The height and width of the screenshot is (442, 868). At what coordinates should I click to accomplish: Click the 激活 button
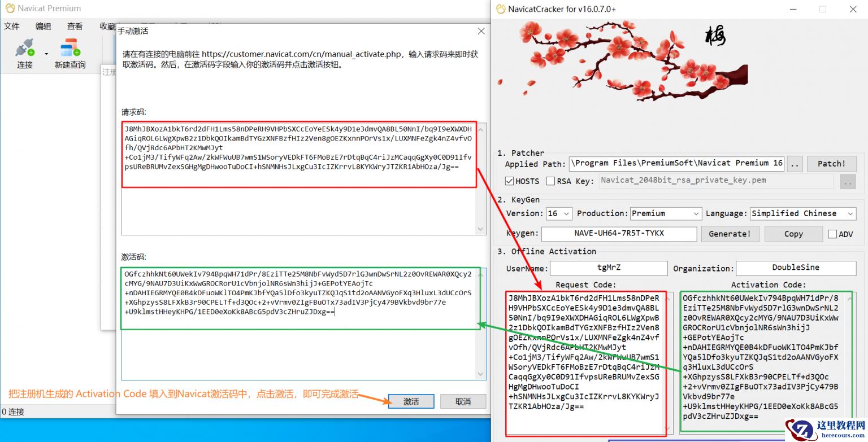411,401
